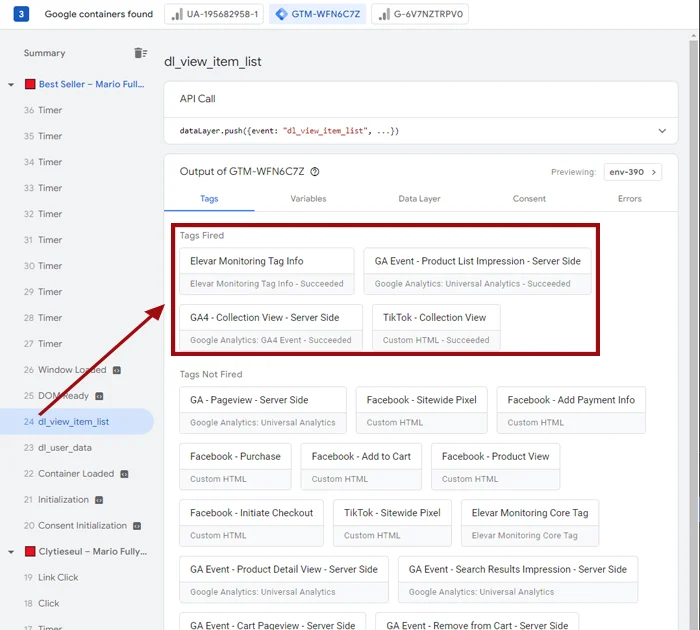Switch to the Data Layer tab
The height and width of the screenshot is (630, 700).
419,199
